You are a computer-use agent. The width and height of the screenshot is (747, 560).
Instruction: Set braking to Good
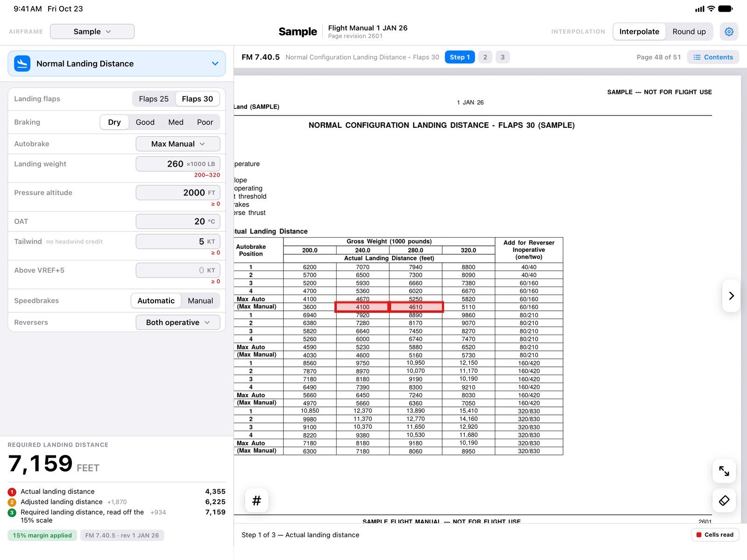(x=145, y=122)
